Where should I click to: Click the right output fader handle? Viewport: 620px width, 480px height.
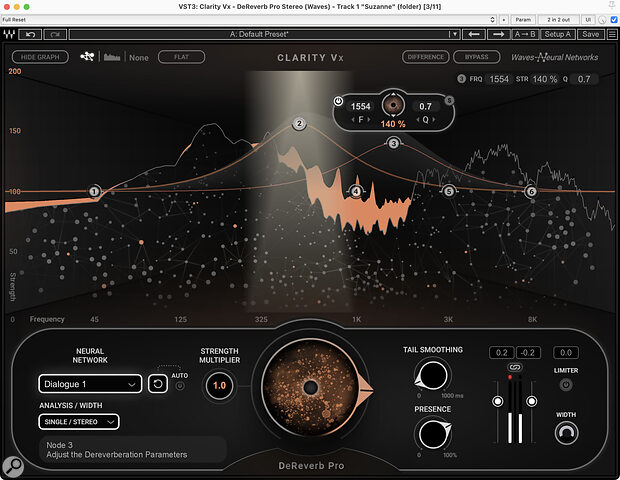coord(532,401)
